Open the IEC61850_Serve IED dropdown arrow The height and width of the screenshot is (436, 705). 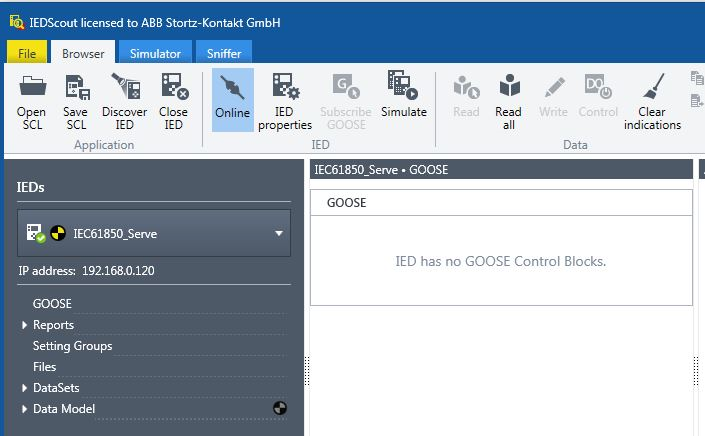coord(279,233)
